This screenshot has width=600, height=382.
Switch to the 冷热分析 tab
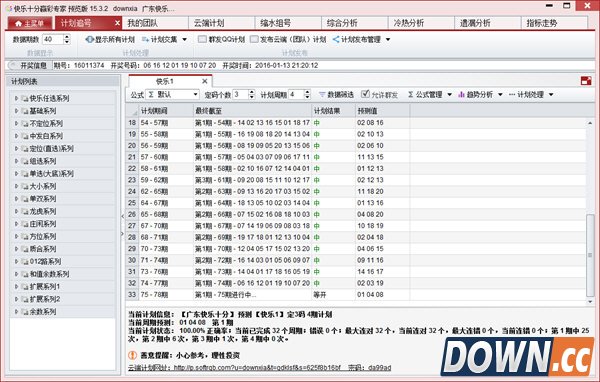coord(422,23)
